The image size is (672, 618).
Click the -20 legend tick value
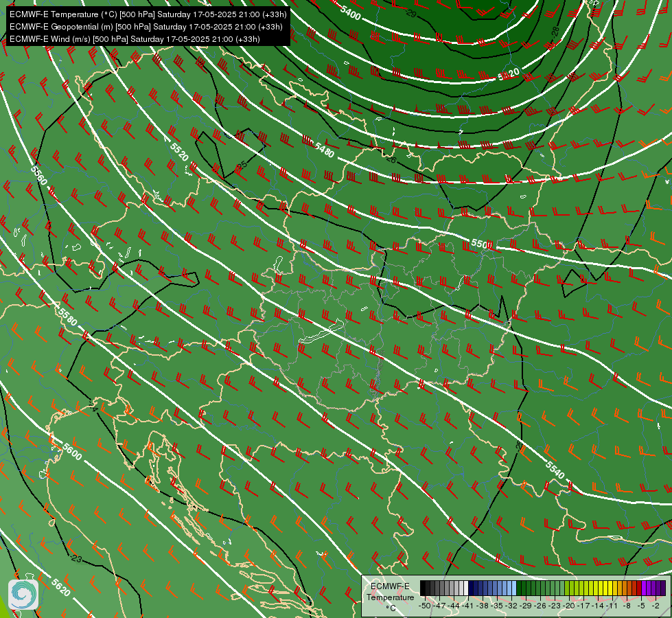[569, 606]
